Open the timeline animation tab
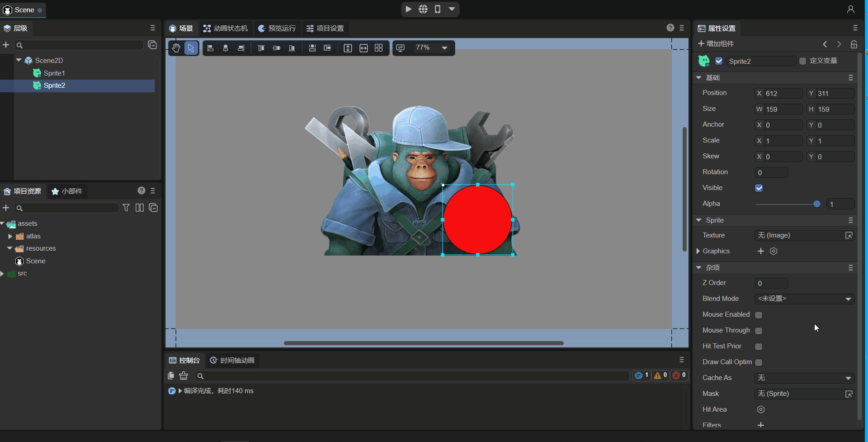 point(232,361)
